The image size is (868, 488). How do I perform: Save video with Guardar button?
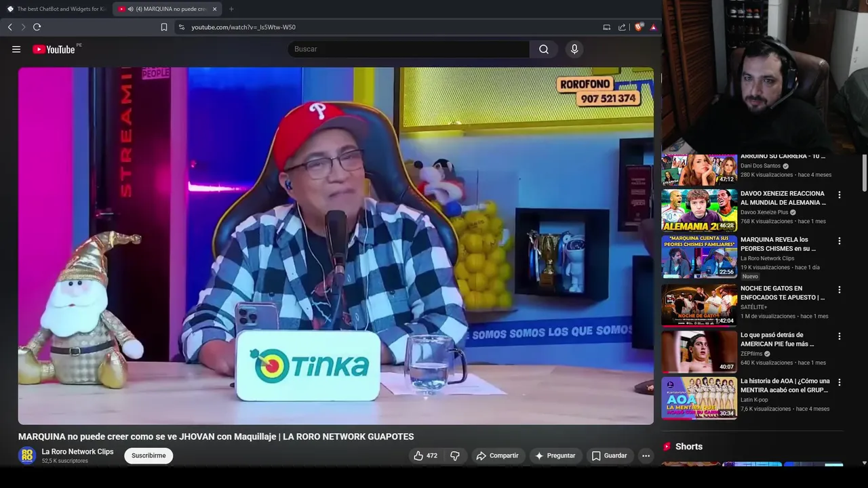609,456
